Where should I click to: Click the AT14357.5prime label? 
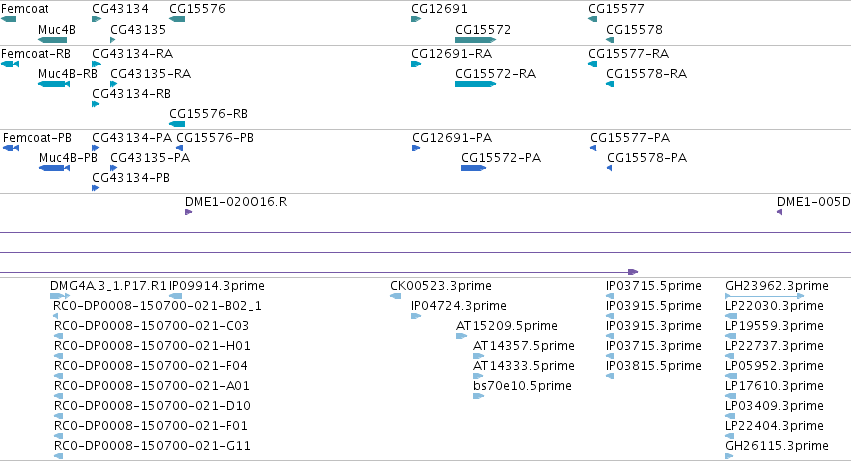[x=524, y=346]
